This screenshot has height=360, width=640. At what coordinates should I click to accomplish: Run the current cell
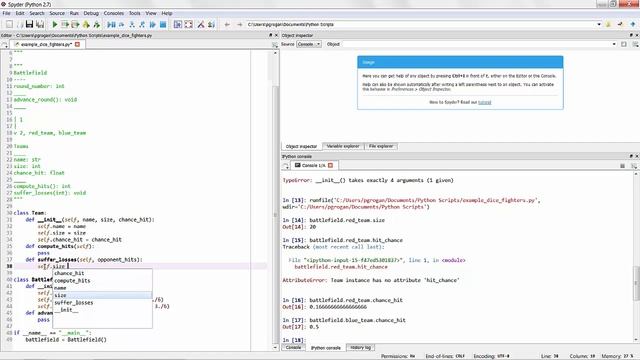[65, 24]
